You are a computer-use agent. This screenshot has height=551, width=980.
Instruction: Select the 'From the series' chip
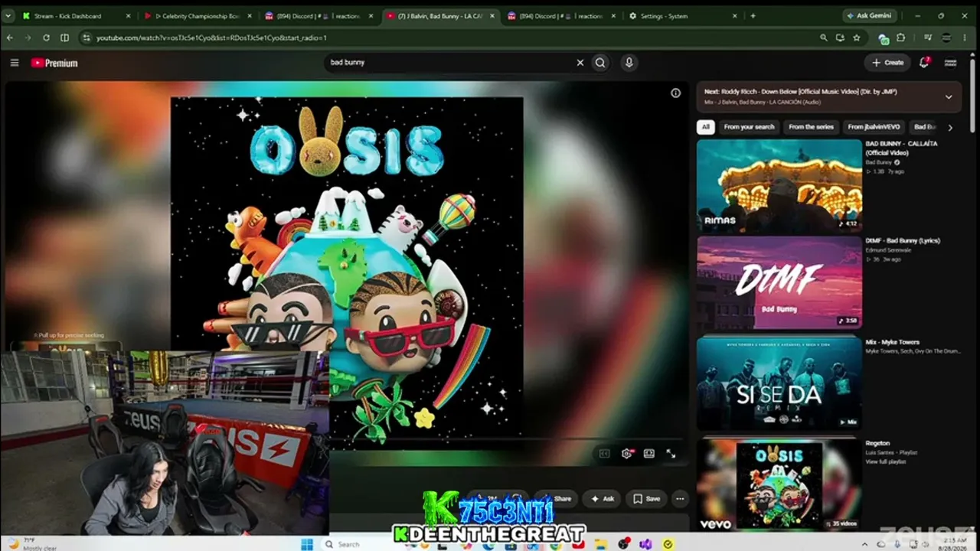[811, 127]
